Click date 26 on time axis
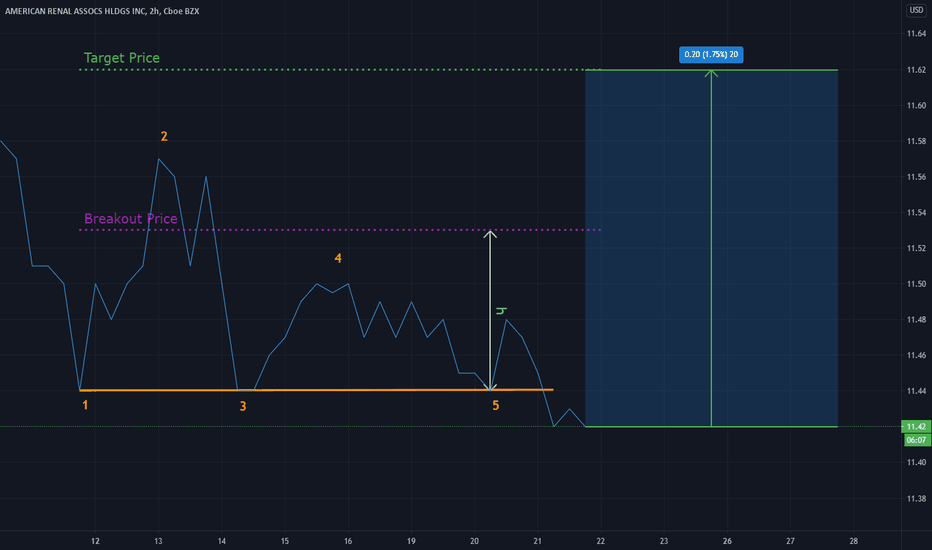The image size is (932, 550). (x=727, y=541)
